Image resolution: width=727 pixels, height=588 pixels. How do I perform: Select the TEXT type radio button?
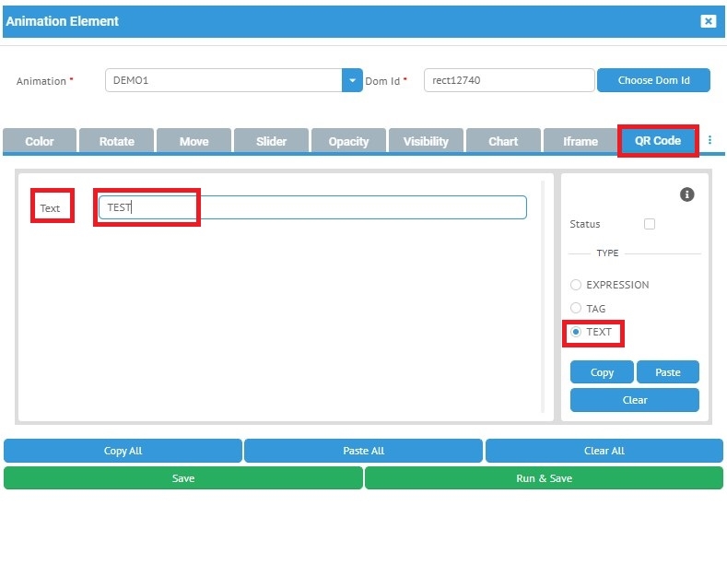coord(576,332)
